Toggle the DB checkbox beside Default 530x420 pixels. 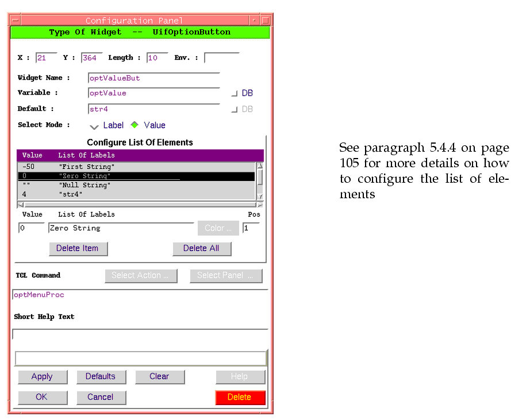[234, 110]
